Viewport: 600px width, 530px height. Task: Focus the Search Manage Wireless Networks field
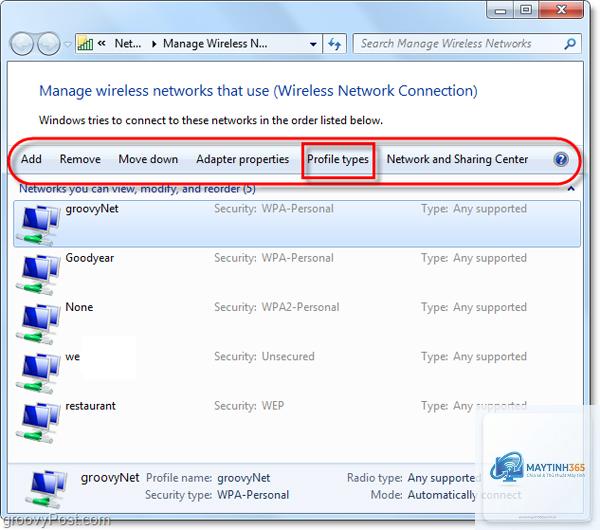pos(467,44)
